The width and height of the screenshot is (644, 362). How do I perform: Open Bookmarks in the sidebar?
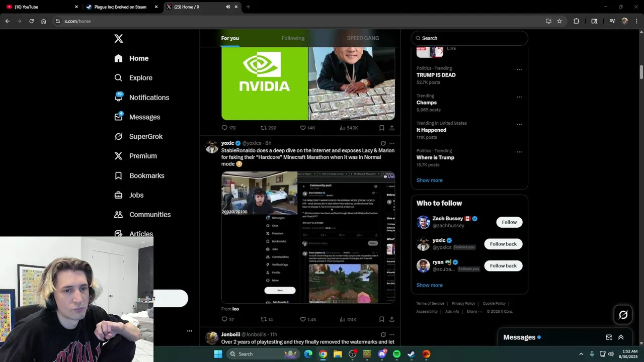pos(139,175)
